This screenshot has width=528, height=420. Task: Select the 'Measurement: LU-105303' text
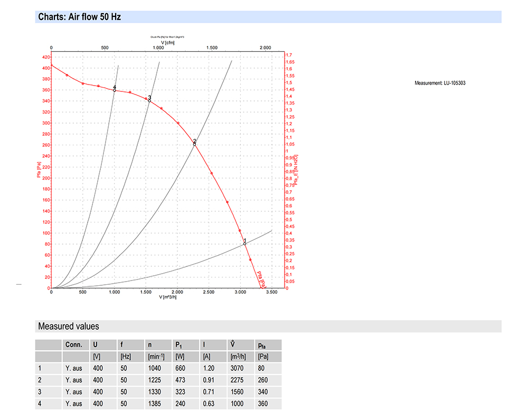click(x=440, y=83)
